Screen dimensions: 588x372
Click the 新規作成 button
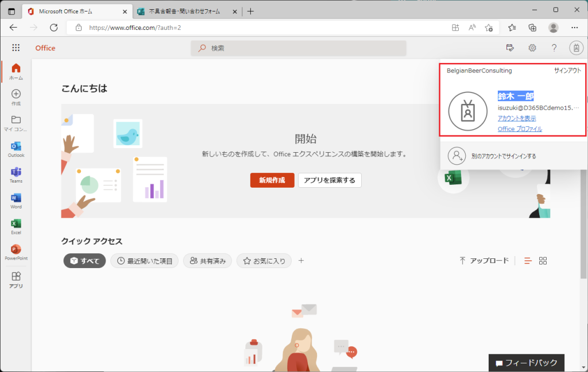point(272,180)
